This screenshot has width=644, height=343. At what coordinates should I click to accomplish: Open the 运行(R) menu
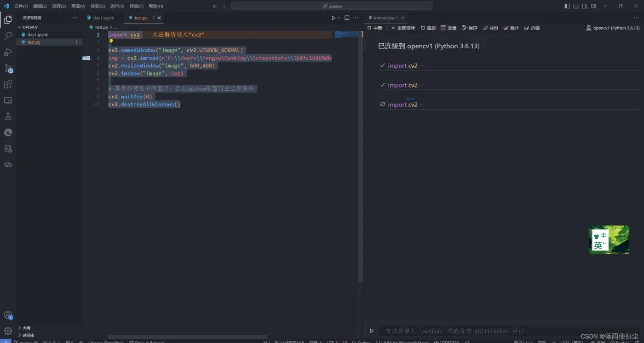point(117,6)
